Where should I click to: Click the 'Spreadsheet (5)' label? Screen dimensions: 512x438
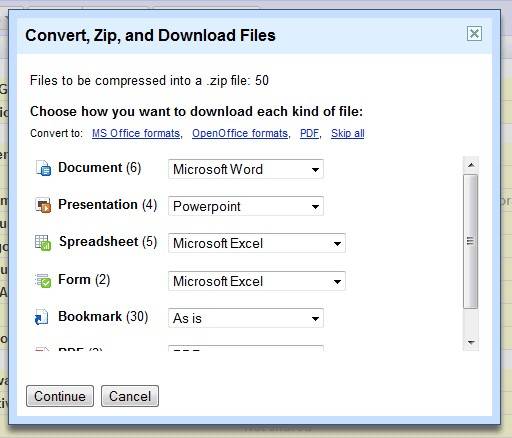pos(108,242)
